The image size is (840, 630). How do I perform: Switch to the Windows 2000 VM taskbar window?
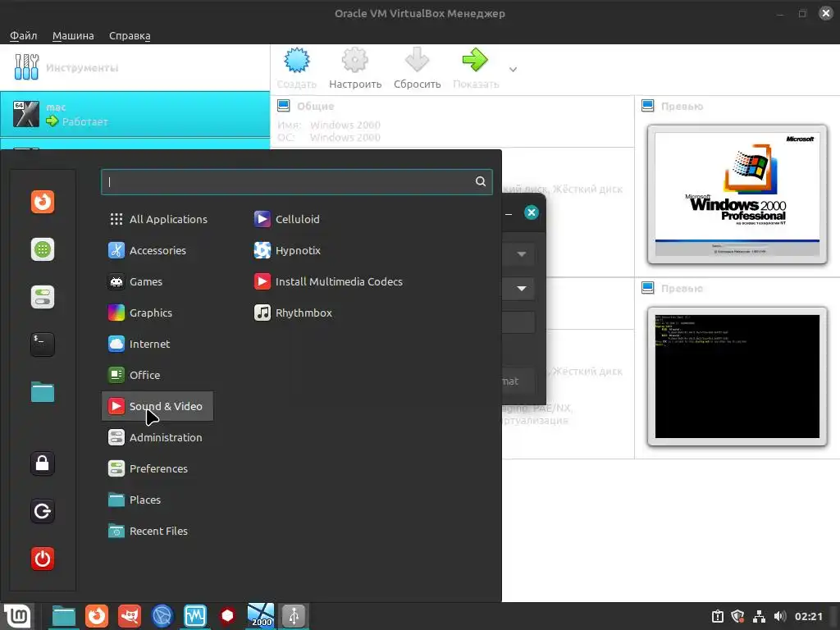click(x=261, y=616)
